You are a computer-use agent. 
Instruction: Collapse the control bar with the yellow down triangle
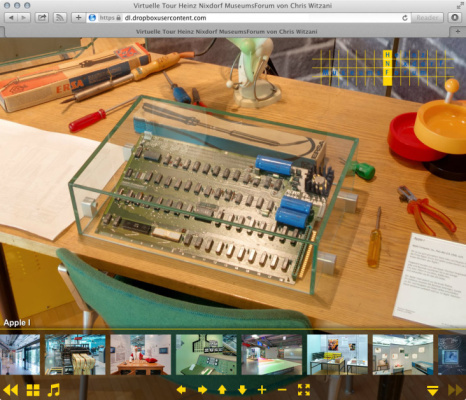click(433, 390)
